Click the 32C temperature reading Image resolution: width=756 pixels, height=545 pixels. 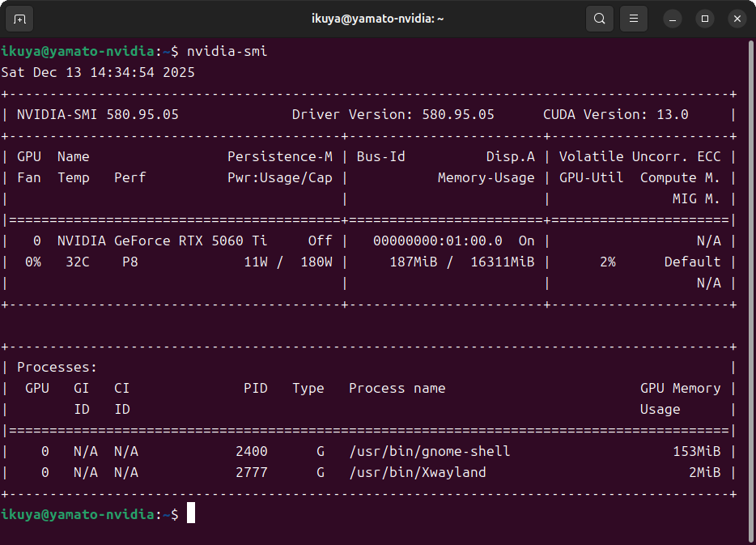[x=77, y=262]
